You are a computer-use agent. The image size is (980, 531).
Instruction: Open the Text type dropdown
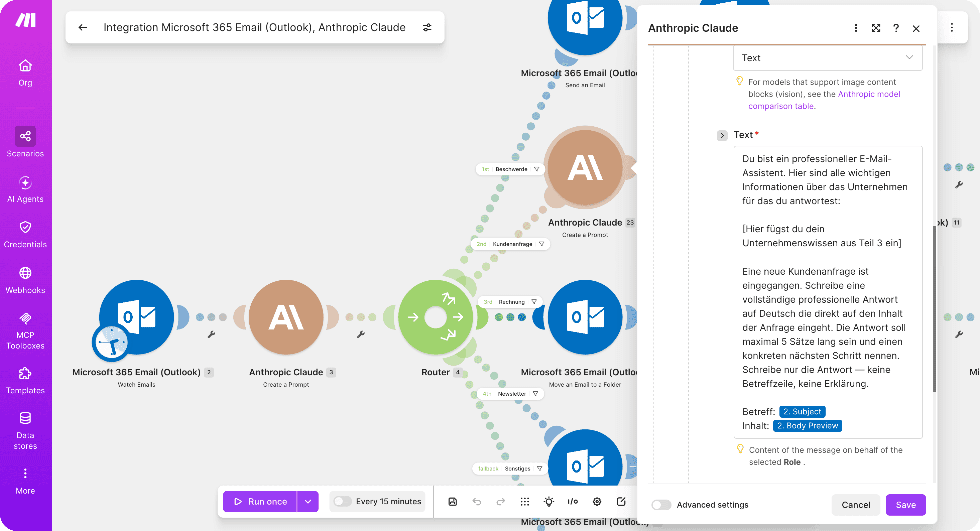pyautogui.click(x=827, y=58)
